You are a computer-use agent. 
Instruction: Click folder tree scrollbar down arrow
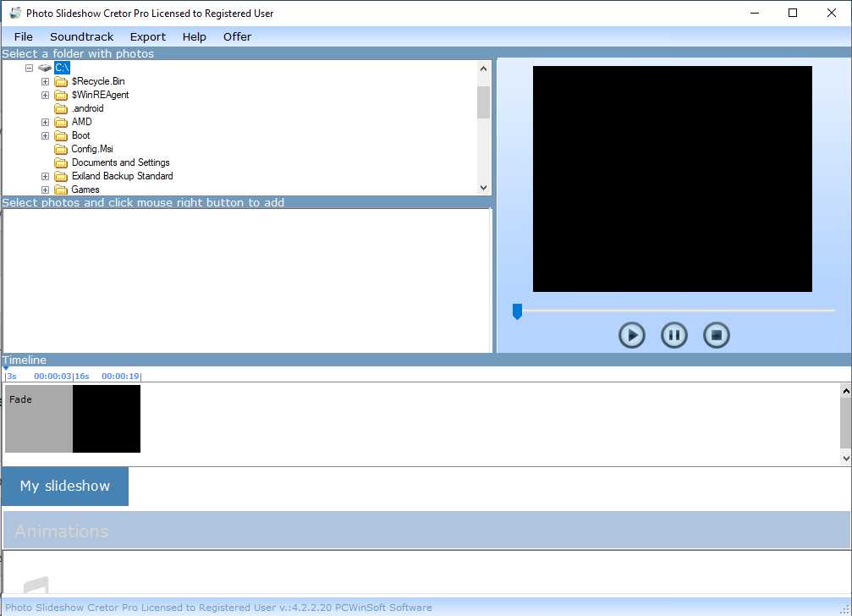tap(484, 188)
